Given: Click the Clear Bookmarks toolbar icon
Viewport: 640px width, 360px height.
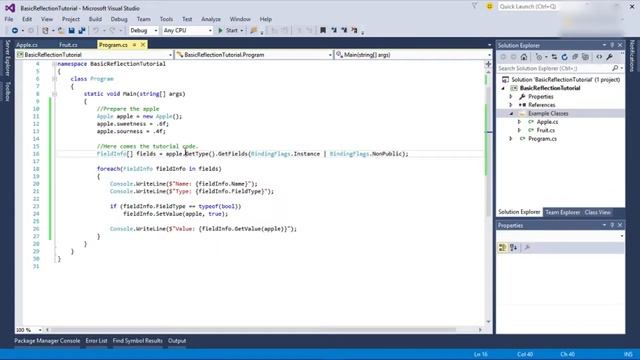Looking at the screenshot, I should point(354,30).
